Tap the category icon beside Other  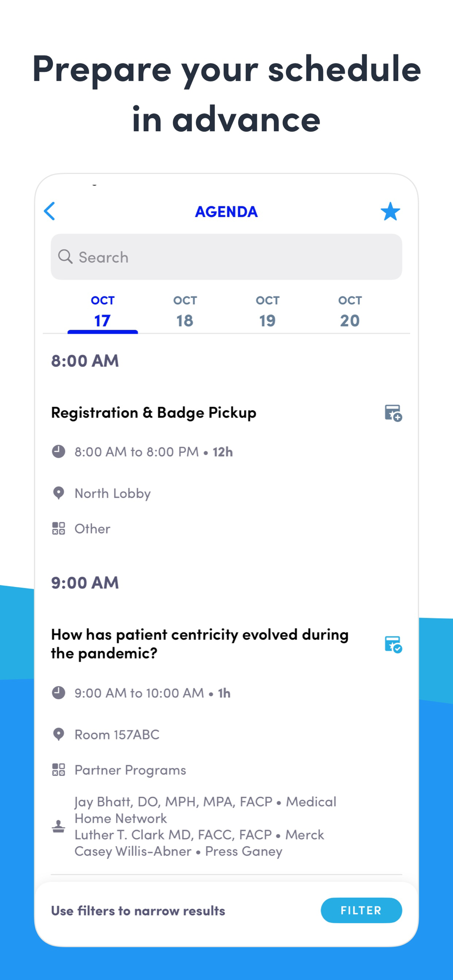tap(59, 528)
